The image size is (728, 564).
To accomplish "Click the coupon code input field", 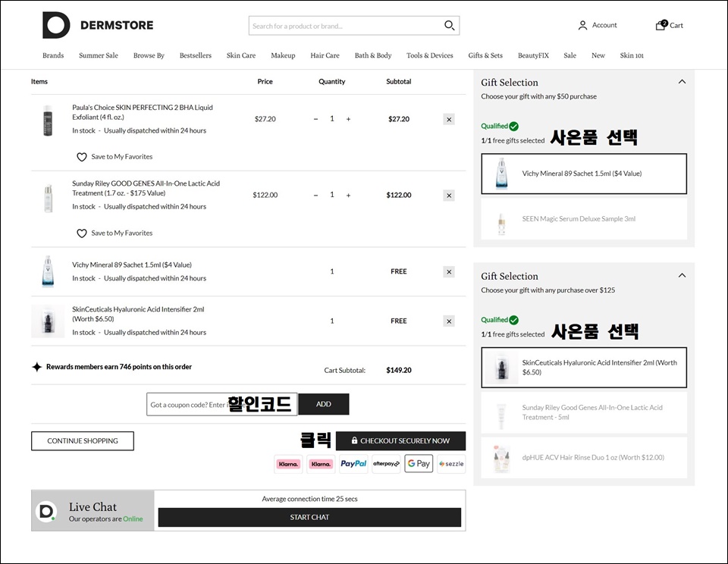I will 222,404.
